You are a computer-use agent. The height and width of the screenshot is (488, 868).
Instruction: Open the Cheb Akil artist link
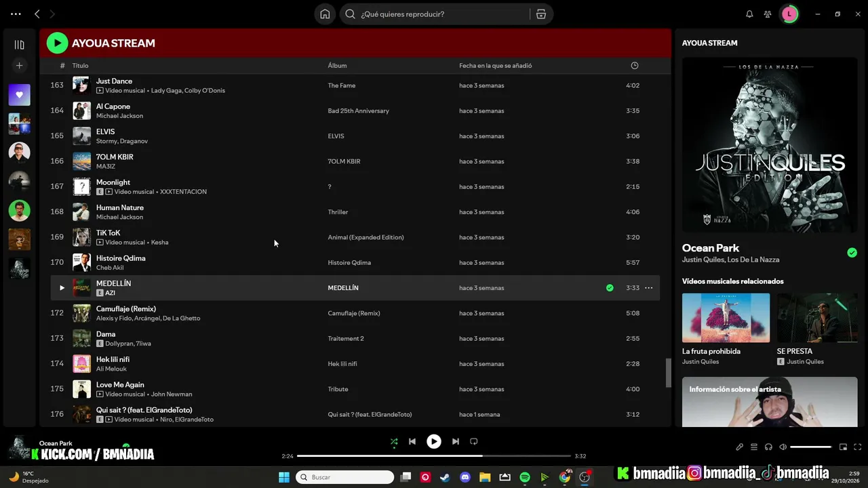(110, 268)
